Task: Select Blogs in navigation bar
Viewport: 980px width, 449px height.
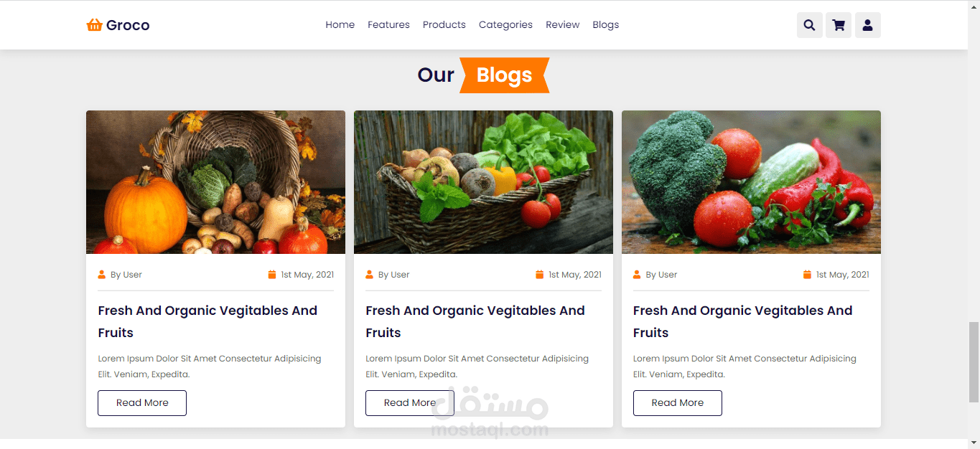Action: [605, 24]
